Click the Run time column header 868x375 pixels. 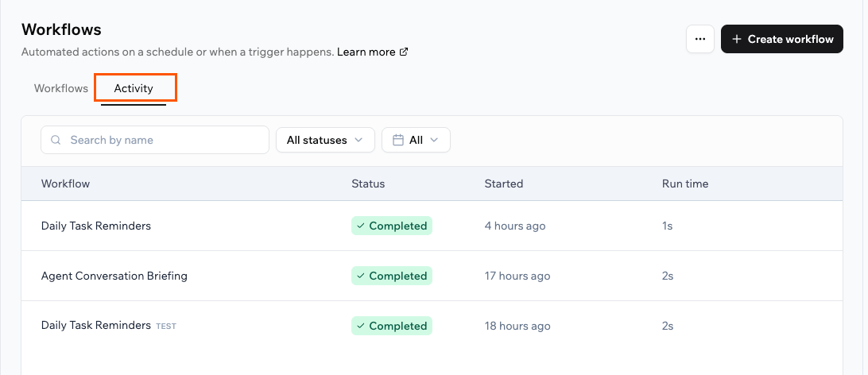point(685,184)
